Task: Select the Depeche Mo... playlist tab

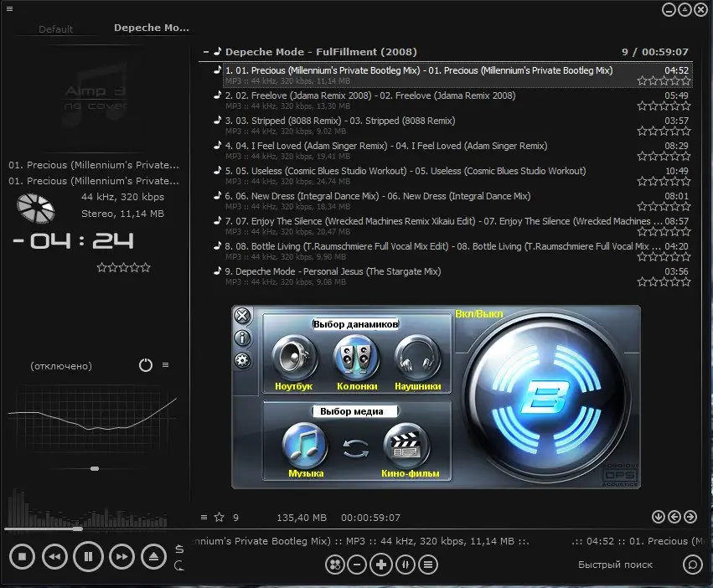Action: [151, 27]
